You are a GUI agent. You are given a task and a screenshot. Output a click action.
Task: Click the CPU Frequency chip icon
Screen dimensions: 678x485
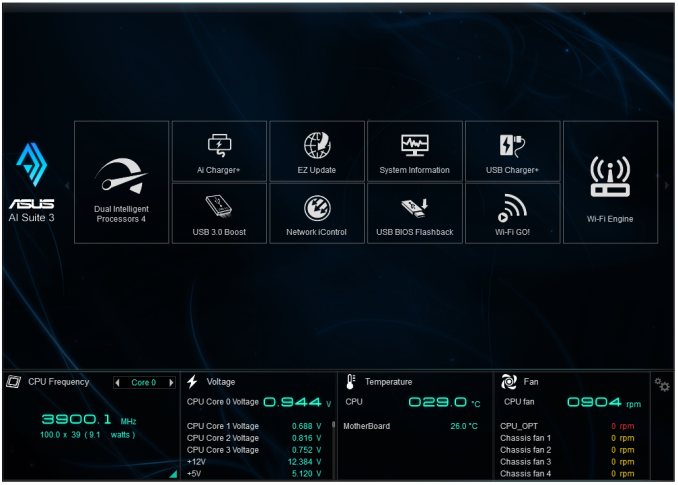click(13, 382)
